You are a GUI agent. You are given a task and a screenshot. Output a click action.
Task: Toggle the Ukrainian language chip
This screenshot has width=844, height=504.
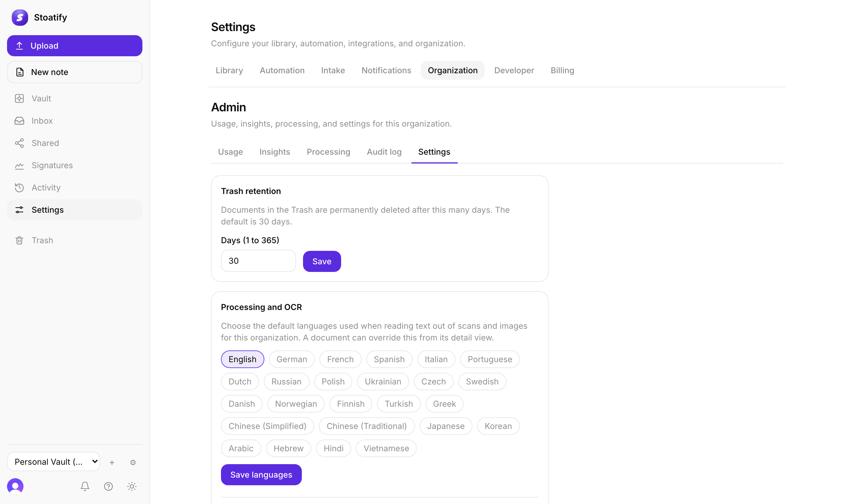click(x=383, y=382)
